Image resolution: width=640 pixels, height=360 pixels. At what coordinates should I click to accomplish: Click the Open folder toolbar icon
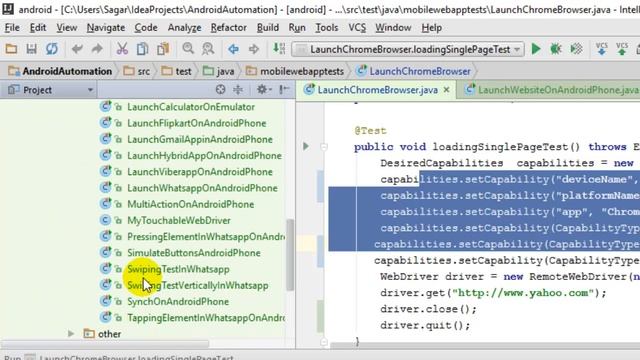pyautogui.click(x=11, y=49)
